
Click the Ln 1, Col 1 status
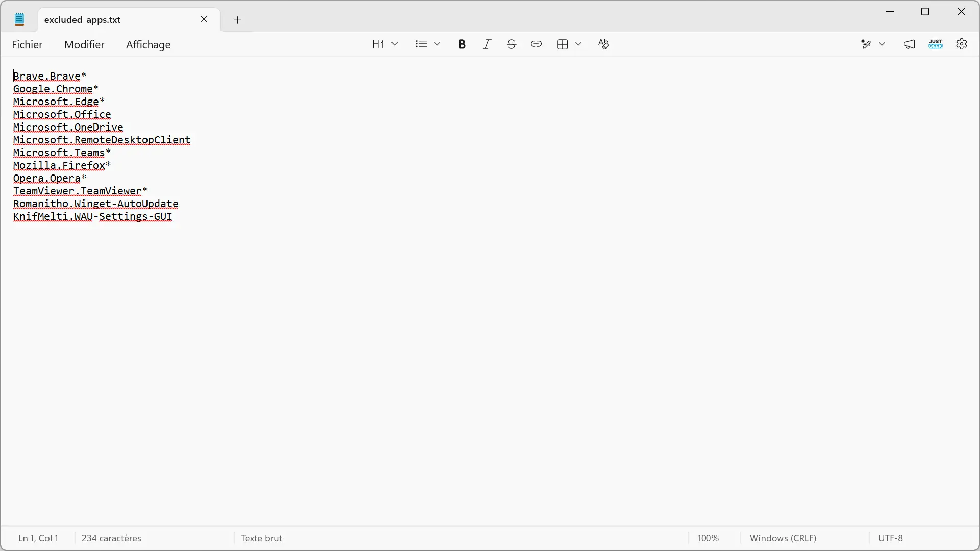click(x=38, y=538)
